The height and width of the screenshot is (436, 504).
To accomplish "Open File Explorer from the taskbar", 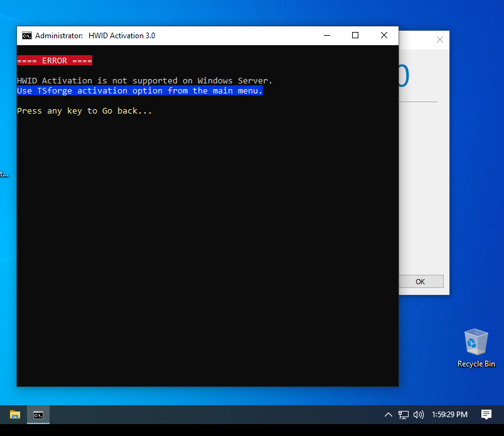I will (15, 415).
